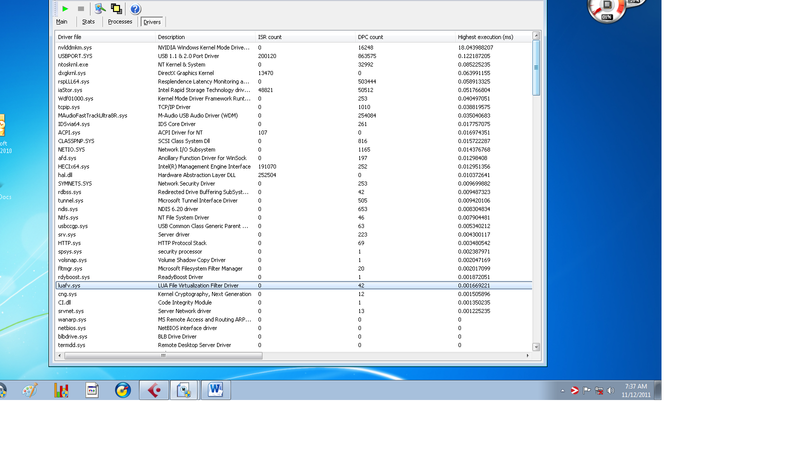Switch to Microsoft Word in the taskbar
Screen dimensions: 800x450
point(215,391)
